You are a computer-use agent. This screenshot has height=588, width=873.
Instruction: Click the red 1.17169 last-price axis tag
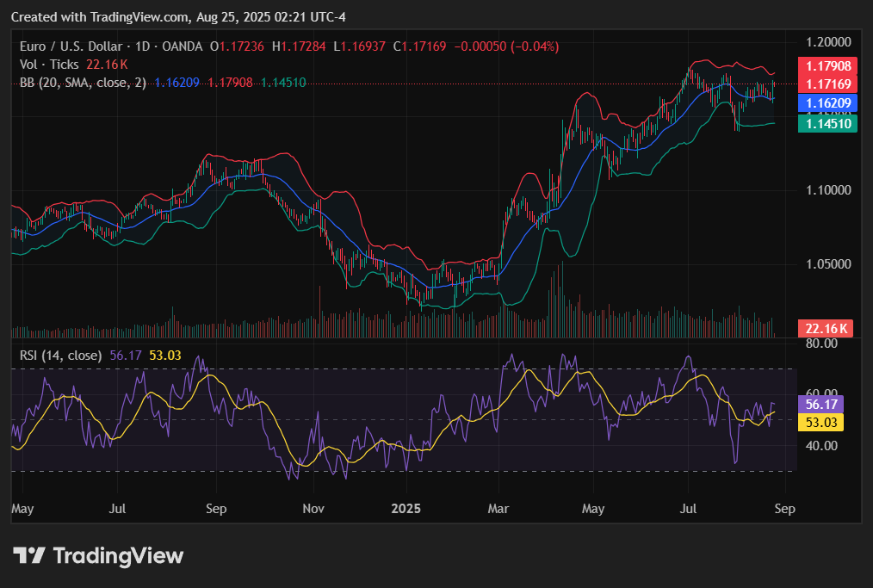pyautogui.click(x=828, y=84)
